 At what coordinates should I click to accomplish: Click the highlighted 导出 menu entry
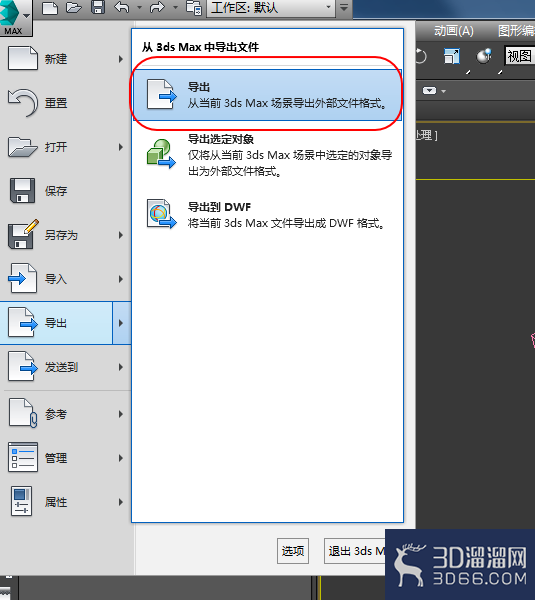tap(56, 323)
